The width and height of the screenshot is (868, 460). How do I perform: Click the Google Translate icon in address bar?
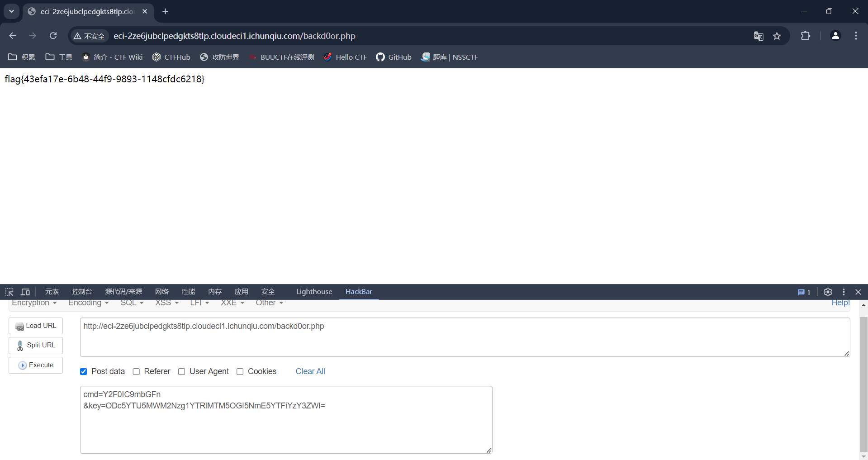[x=759, y=36]
